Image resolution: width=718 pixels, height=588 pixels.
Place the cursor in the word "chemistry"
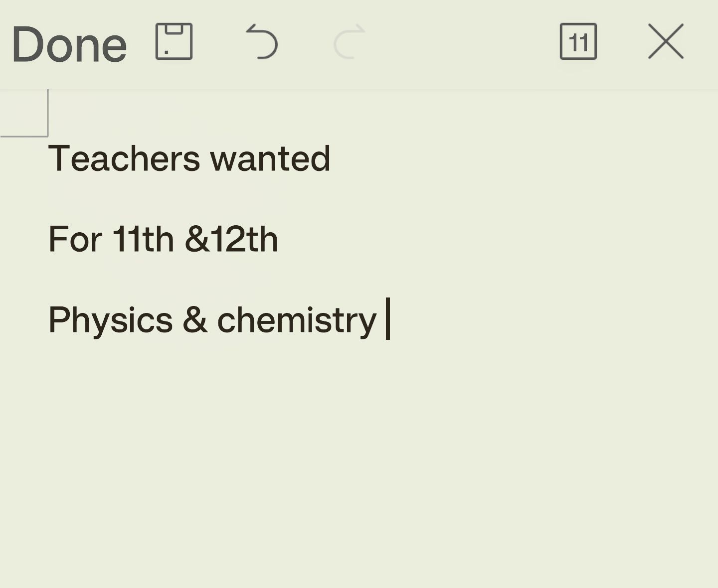(x=297, y=320)
